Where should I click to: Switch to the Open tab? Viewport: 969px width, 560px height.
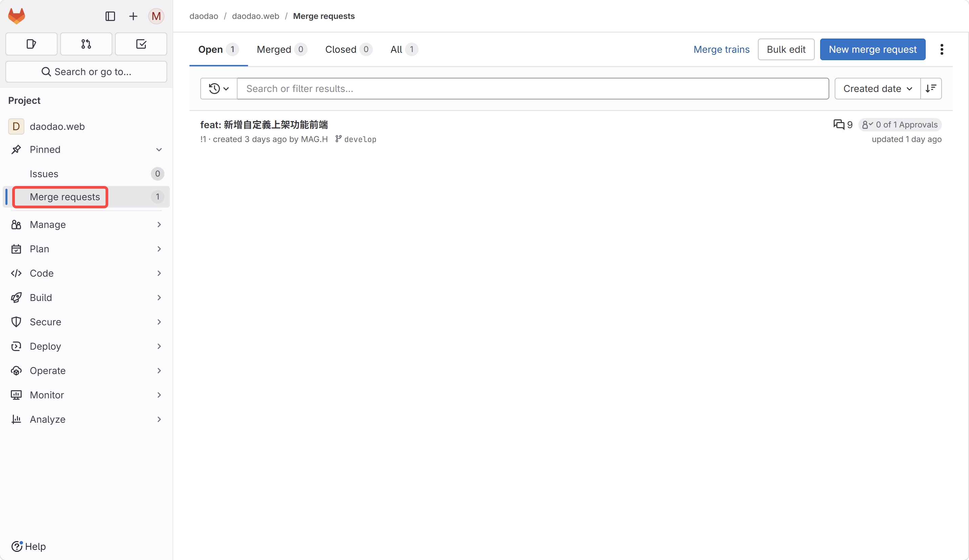(218, 50)
